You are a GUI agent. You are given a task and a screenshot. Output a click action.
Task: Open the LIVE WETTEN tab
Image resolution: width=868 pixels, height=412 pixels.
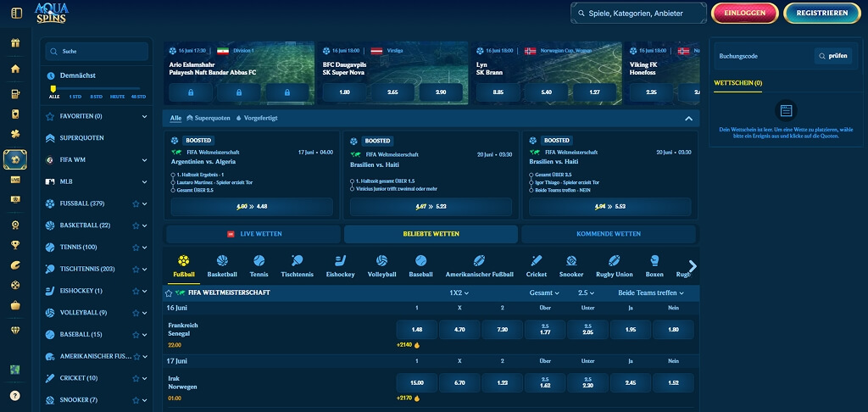coord(253,234)
